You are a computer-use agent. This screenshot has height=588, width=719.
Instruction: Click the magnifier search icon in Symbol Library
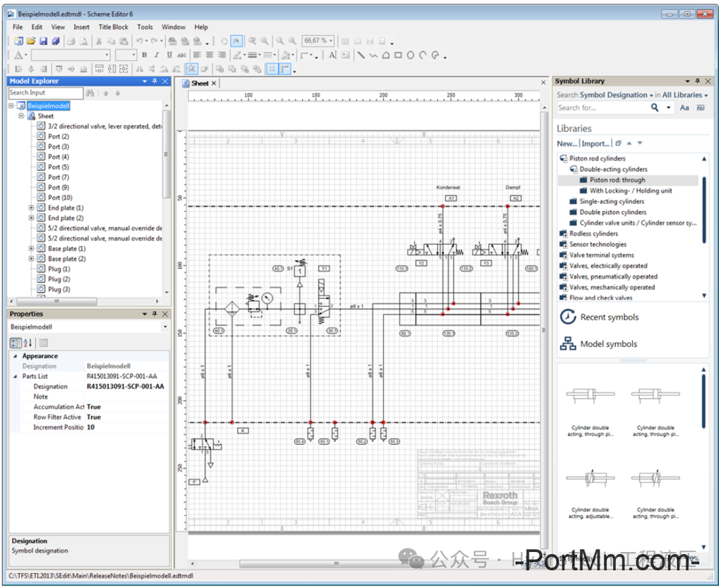(x=655, y=108)
